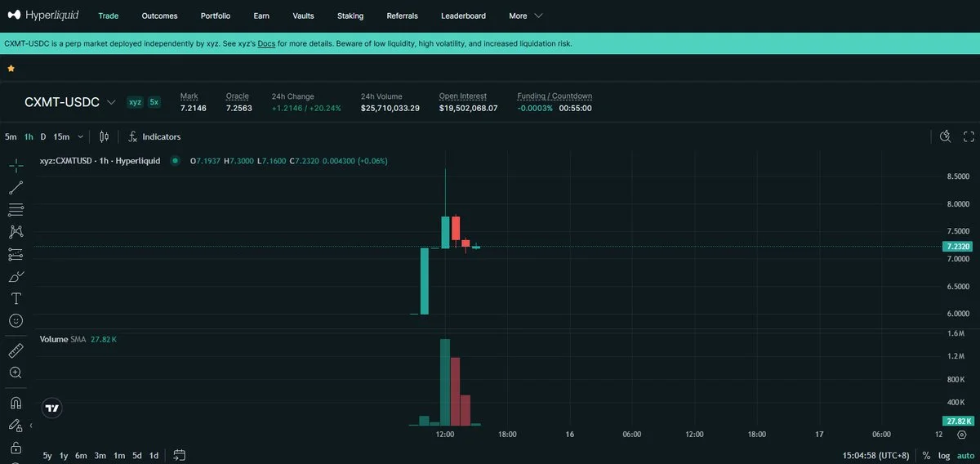The image size is (980, 464).
Task: Switch chart to D interval
Action: [43, 136]
